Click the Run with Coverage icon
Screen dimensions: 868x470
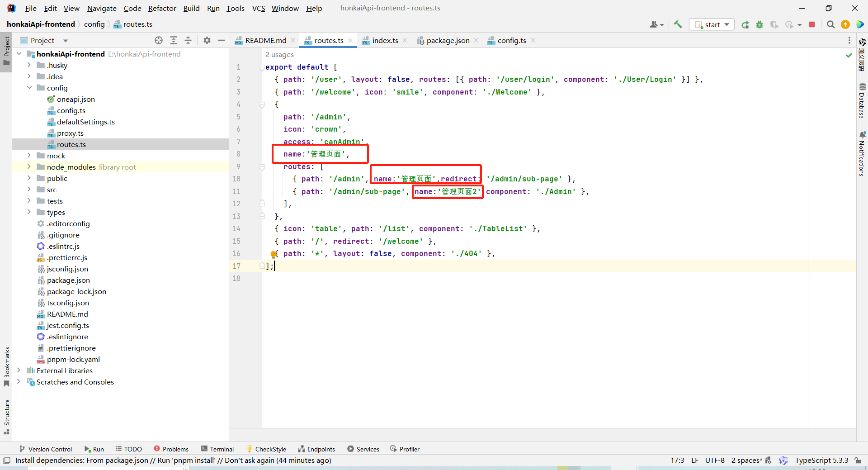point(774,24)
